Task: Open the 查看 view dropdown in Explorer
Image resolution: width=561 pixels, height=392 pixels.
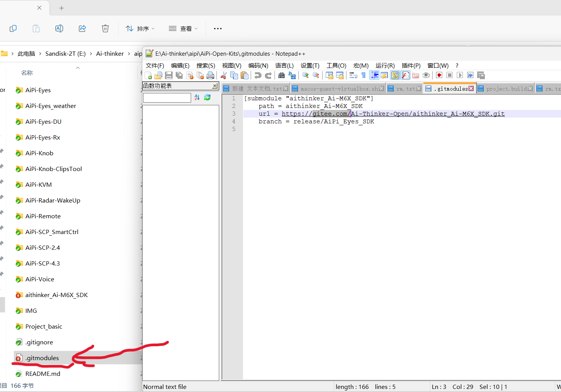Action: pos(183,28)
